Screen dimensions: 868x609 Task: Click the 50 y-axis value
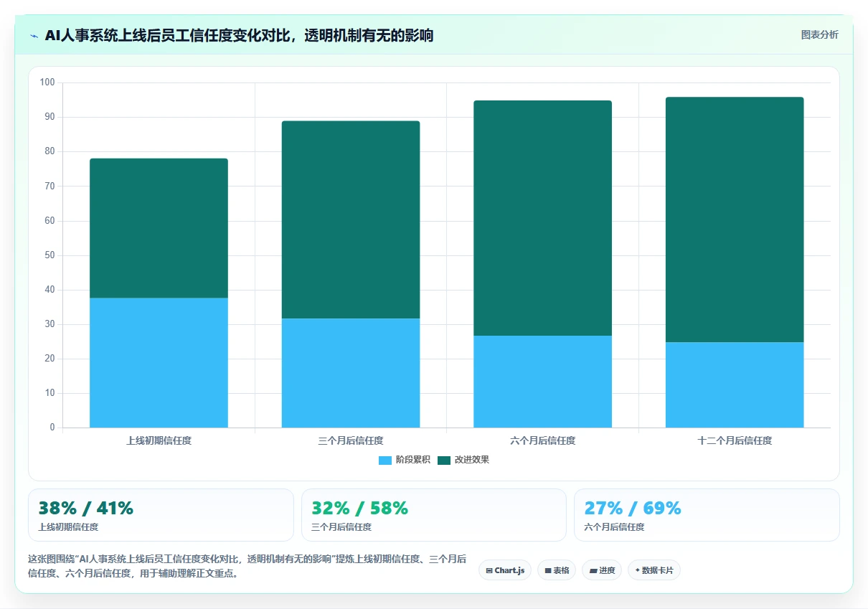pyautogui.click(x=50, y=255)
